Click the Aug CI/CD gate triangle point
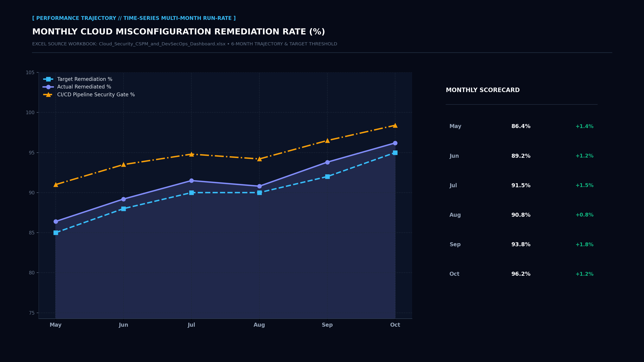The image size is (644, 362). pos(259,159)
